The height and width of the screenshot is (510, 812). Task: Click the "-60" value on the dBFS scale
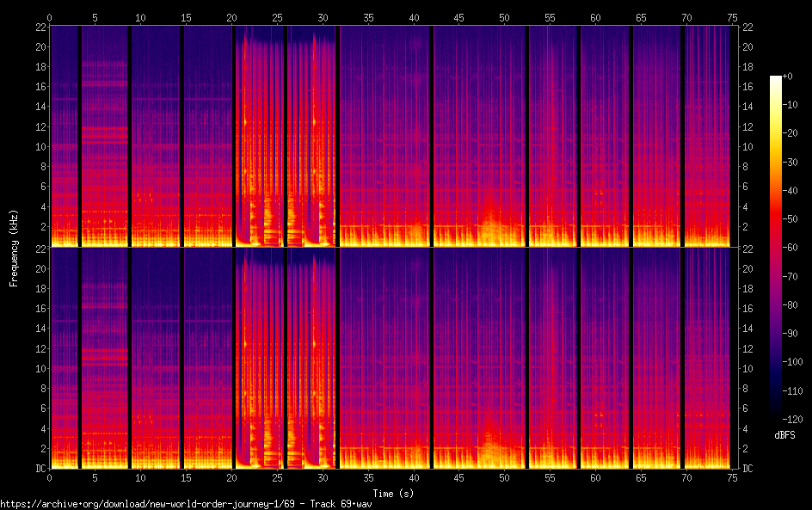795,249
